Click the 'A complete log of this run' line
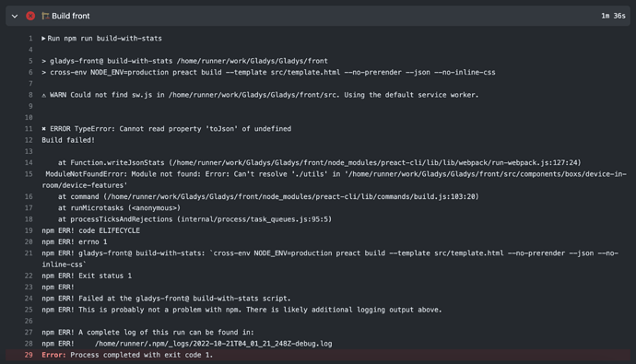 [147, 333]
